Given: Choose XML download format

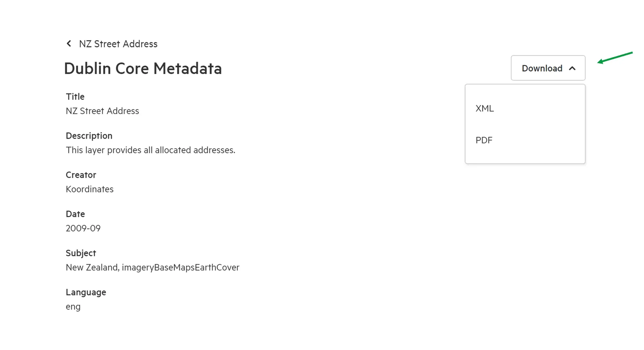Looking at the screenshot, I should (x=525, y=108).
